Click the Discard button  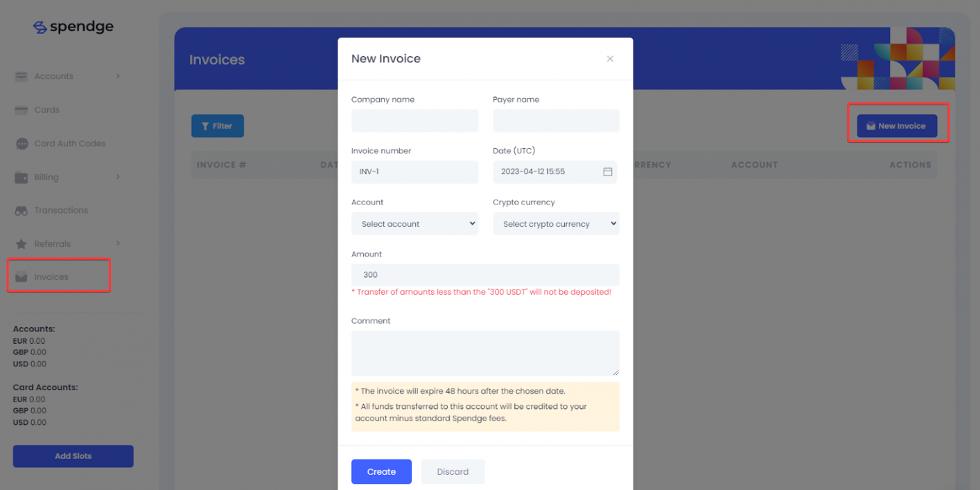coord(453,471)
